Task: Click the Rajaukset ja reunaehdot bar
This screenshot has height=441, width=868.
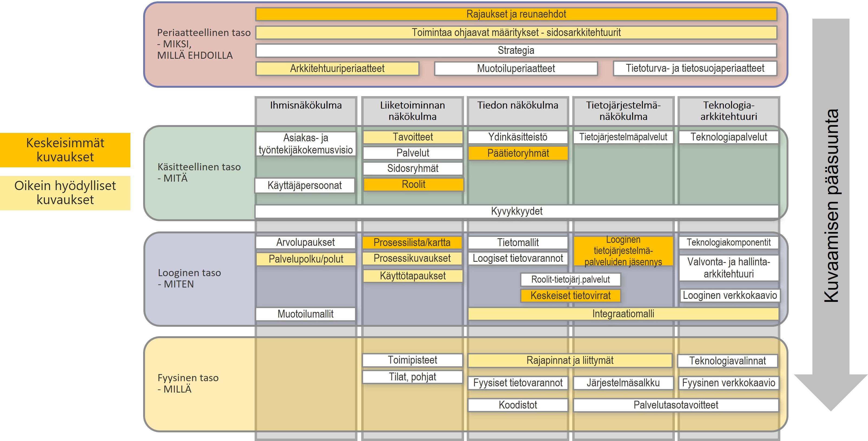Action: [516, 14]
